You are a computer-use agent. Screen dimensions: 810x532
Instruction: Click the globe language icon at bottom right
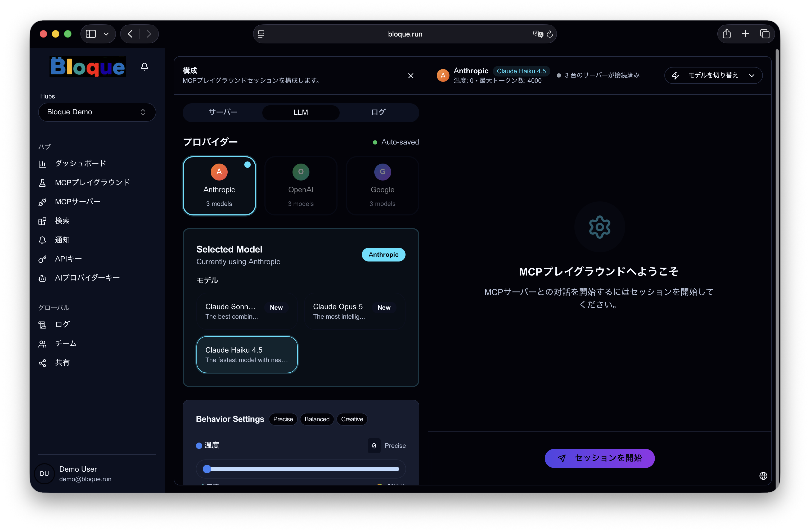(763, 476)
